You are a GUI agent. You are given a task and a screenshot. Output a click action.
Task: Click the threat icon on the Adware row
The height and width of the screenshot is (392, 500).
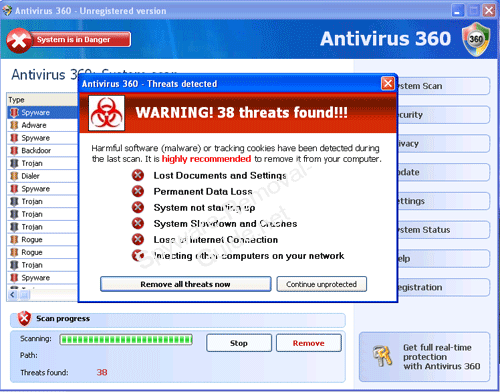coord(14,125)
